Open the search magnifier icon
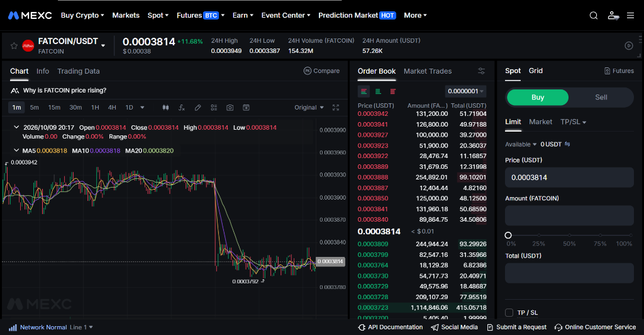This screenshot has width=644, height=335. 594,16
